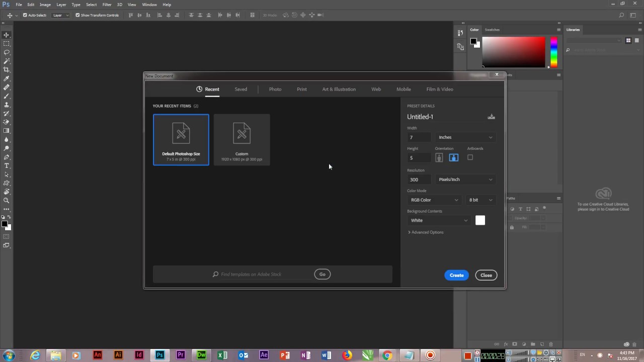Select the Lasso tool
Image resolution: width=644 pixels, height=362 pixels.
[7, 52]
